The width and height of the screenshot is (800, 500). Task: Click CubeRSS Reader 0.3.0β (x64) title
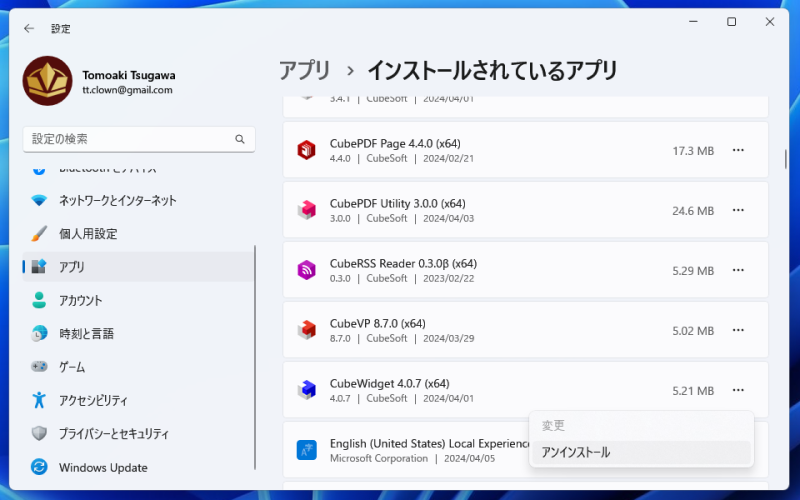(403, 263)
